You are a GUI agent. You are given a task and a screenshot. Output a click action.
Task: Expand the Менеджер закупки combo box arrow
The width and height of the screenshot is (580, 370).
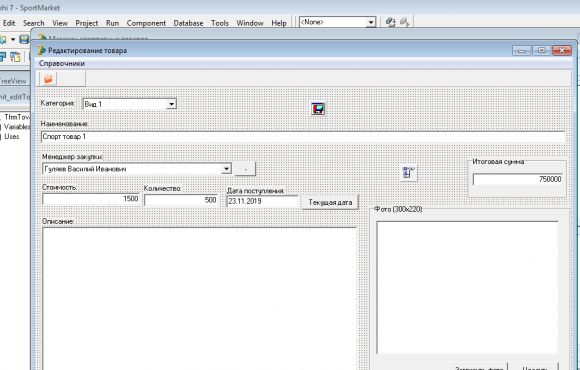pyautogui.click(x=226, y=169)
